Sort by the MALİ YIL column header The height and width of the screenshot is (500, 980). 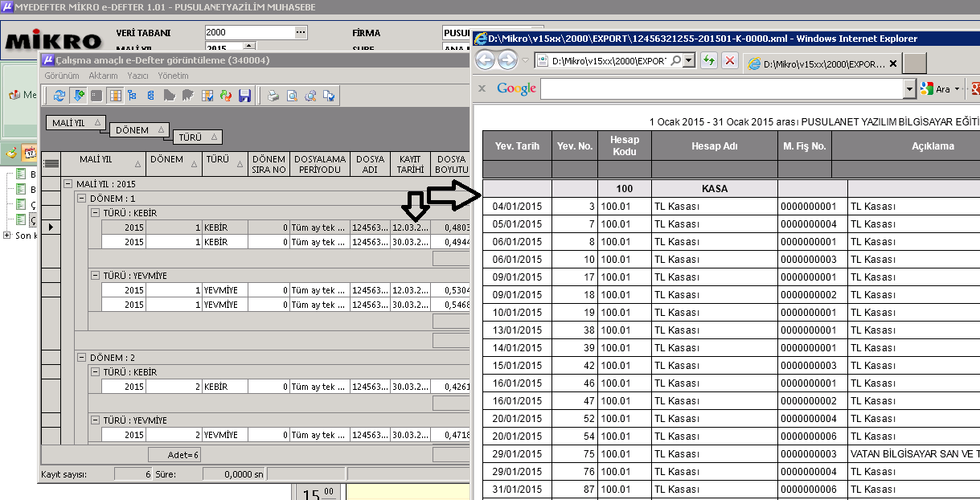coord(104,163)
